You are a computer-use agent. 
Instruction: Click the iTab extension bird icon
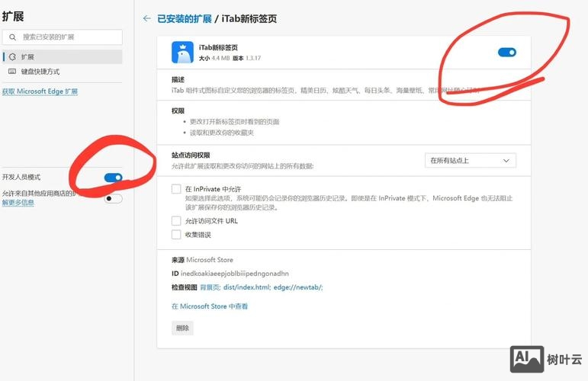[182, 52]
